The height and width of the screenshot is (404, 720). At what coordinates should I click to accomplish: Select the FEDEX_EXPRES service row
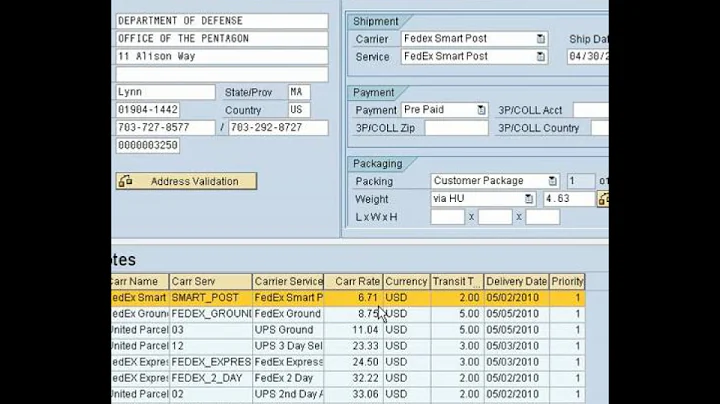pos(348,362)
